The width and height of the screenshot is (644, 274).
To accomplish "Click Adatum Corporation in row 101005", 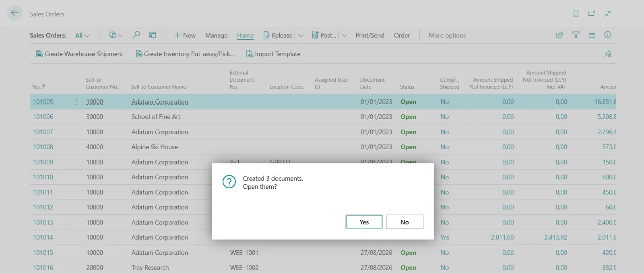I will [x=160, y=102].
